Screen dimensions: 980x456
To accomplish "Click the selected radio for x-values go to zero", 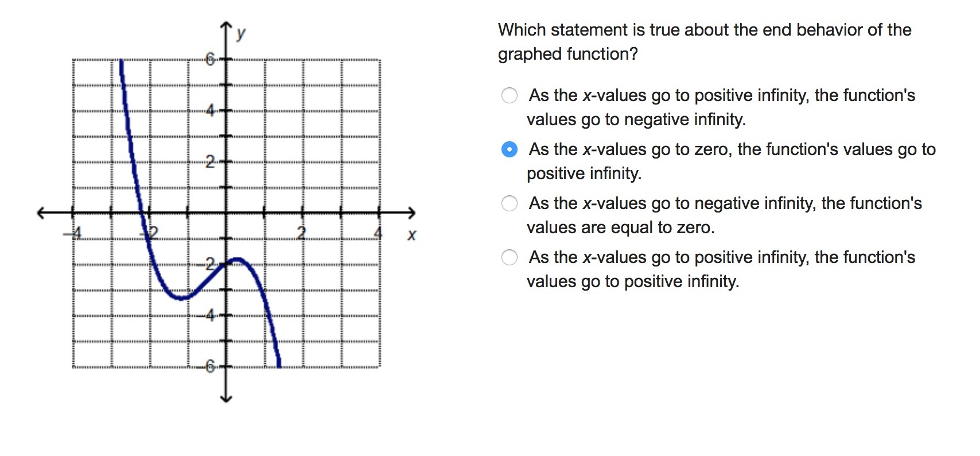I will [x=510, y=149].
